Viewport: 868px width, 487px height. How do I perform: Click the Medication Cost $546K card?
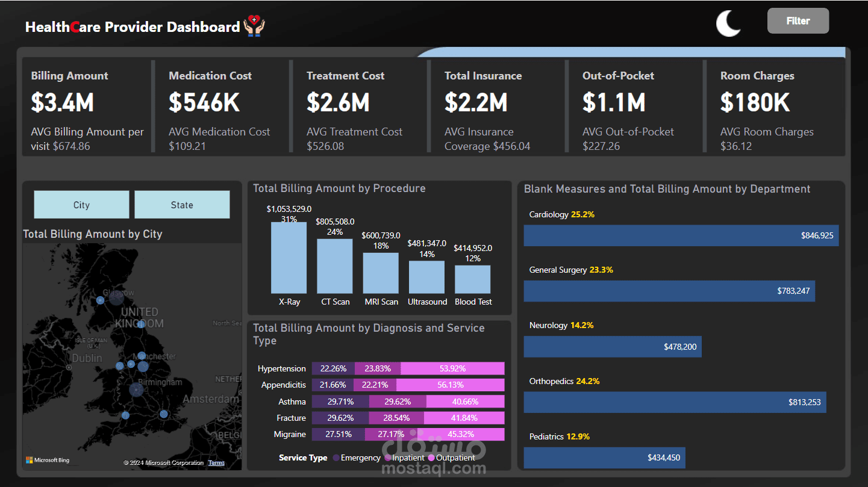pyautogui.click(x=222, y=107)
